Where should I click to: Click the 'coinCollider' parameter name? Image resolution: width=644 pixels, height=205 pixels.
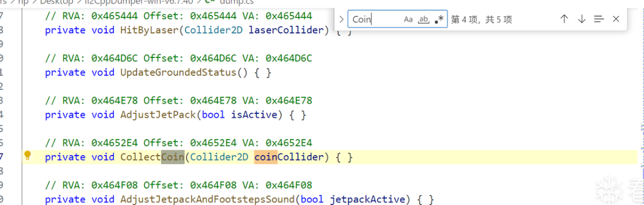289,157
